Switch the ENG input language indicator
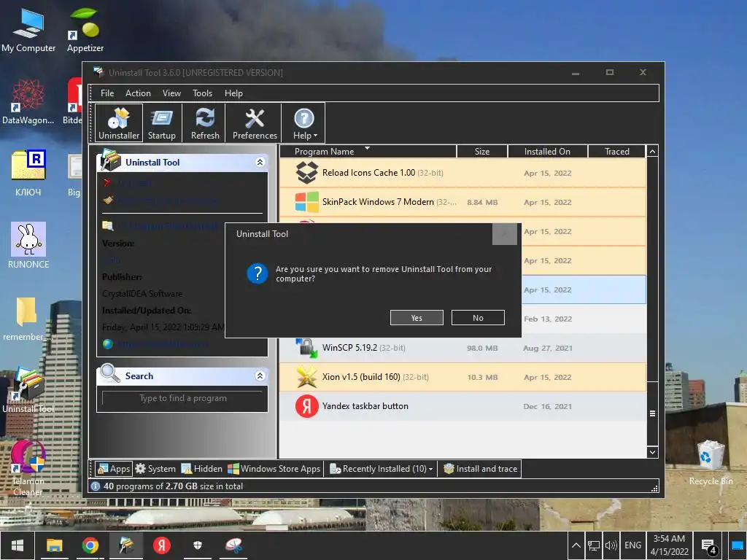 pyautogui.click(x=632, y=545)
